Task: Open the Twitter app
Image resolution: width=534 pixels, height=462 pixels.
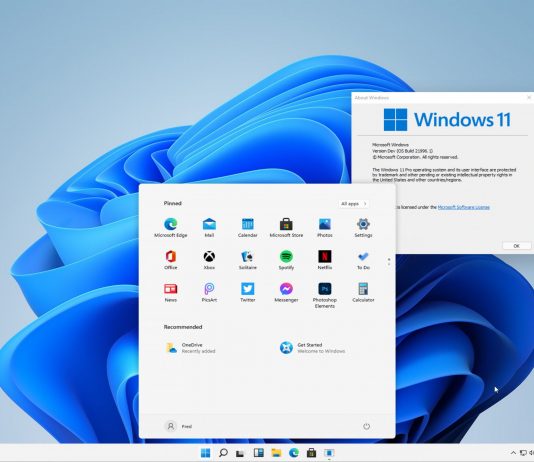Action: (248, 292)
